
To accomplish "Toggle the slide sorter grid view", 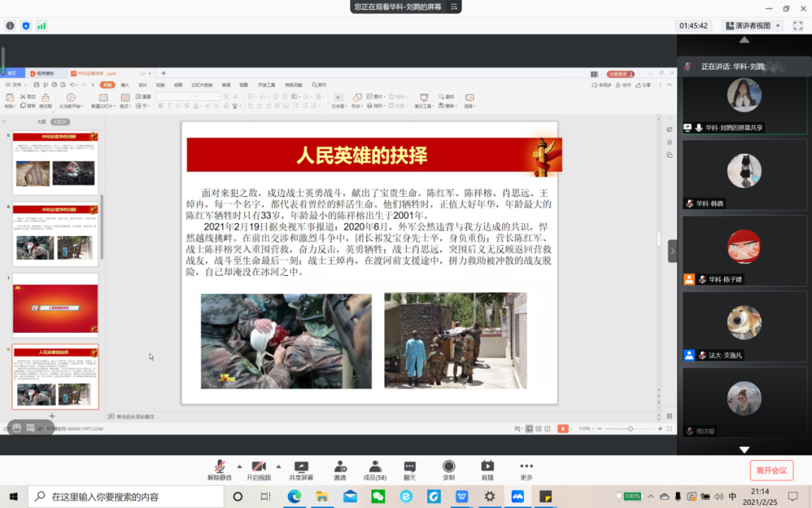I will (539, 428).
